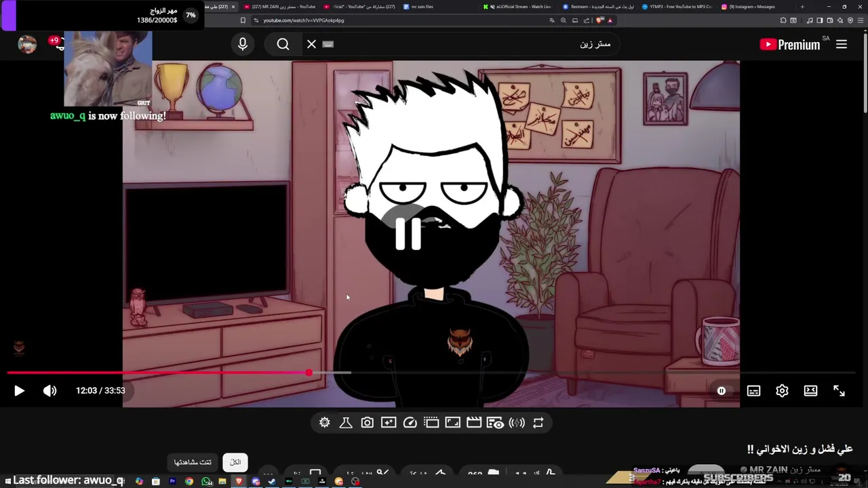Screen dimensions: 868x488
Task: Toggle video loop with the repeat icon
Action: point(538,422)
